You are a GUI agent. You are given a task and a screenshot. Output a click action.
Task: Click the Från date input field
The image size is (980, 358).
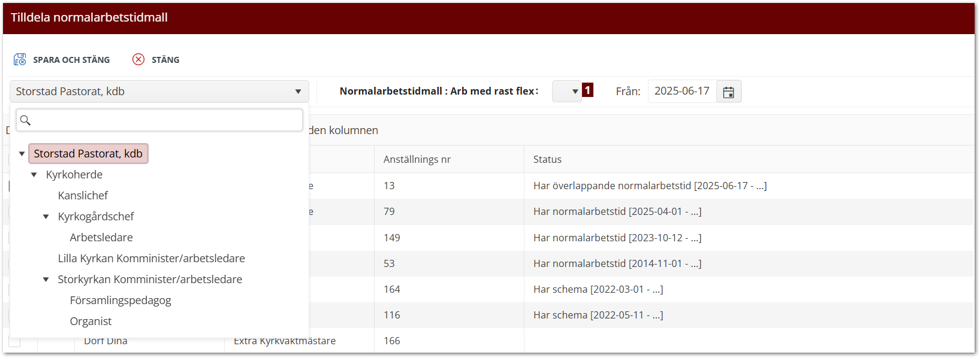[x=682, y=92]
